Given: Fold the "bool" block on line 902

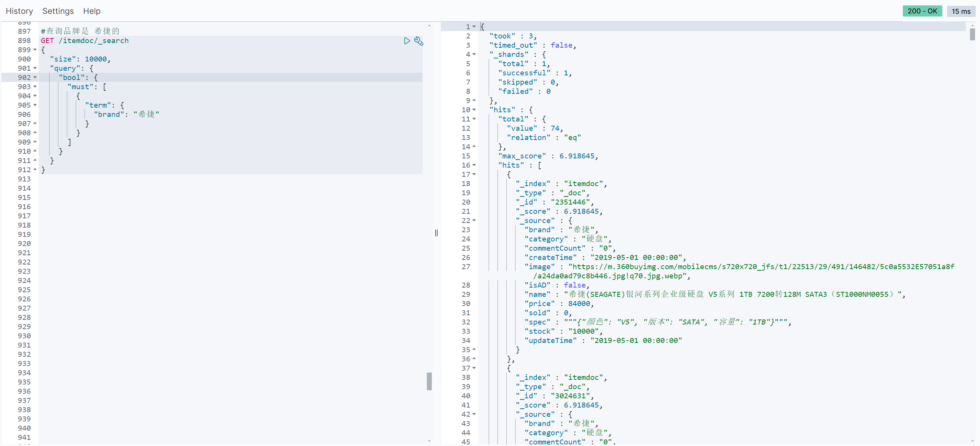Looking at the screenshot, I should click(35, 77).
